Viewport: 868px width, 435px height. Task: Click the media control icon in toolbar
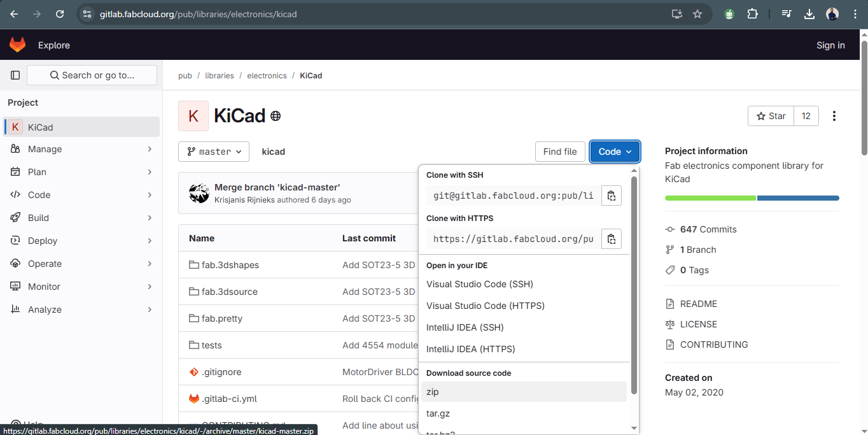(x=787, y=14)
